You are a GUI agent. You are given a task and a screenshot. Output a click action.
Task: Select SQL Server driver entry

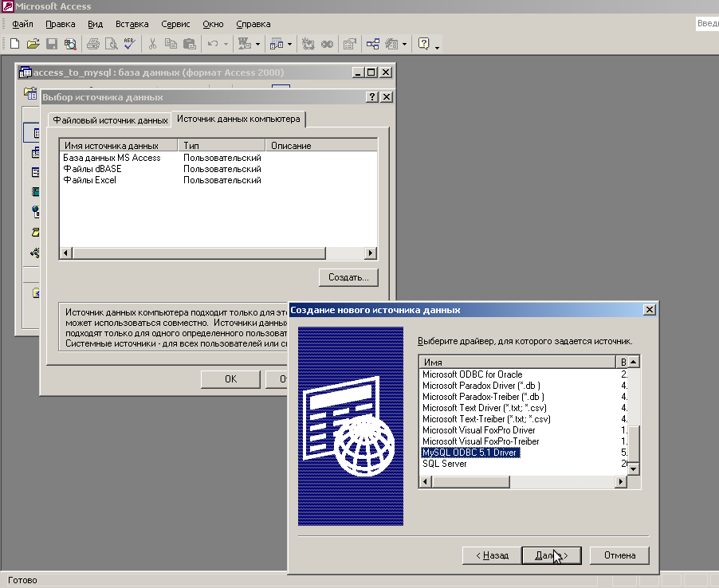tap(444, 464)
